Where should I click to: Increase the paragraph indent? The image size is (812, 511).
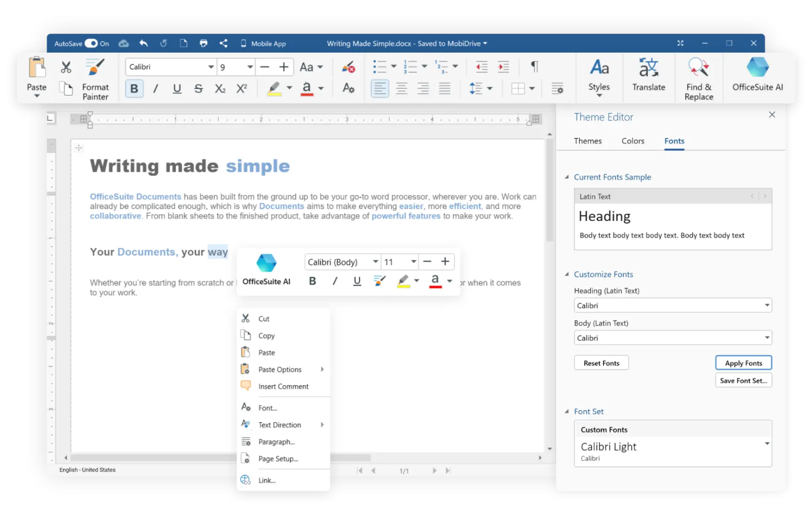pos(503,67)
